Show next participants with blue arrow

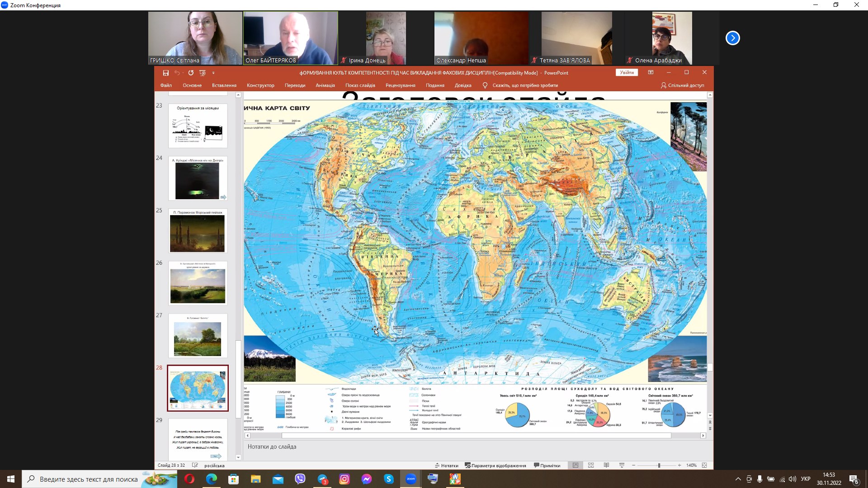(732, 38)
